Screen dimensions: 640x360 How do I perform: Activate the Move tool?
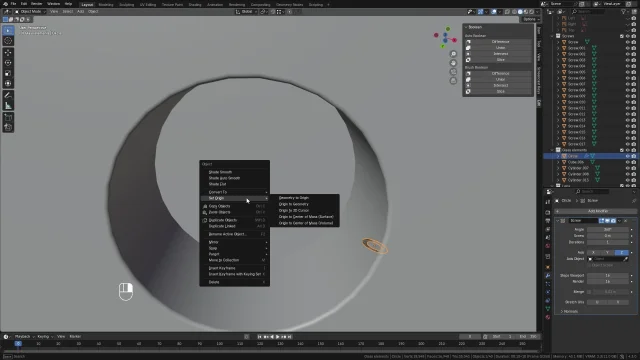coord(8,53)
